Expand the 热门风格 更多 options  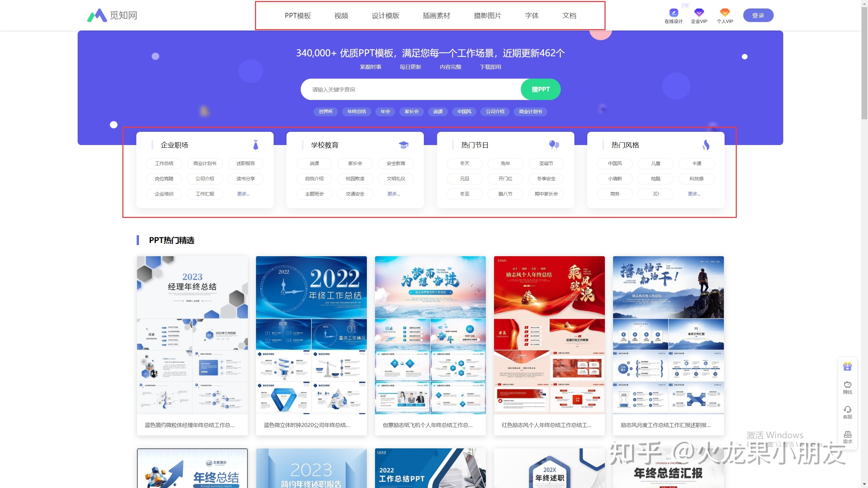tap(693, 193)
